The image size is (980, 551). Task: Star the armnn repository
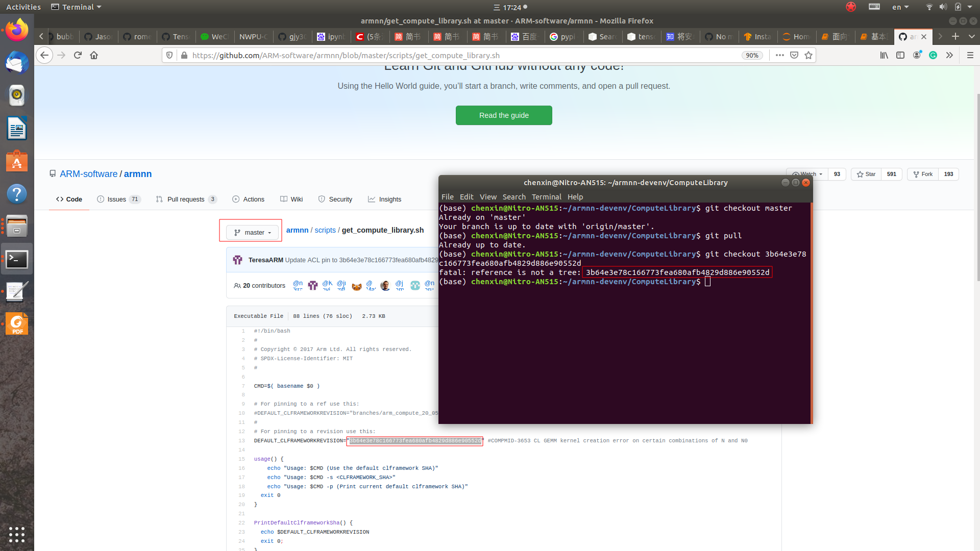(866, 174)
